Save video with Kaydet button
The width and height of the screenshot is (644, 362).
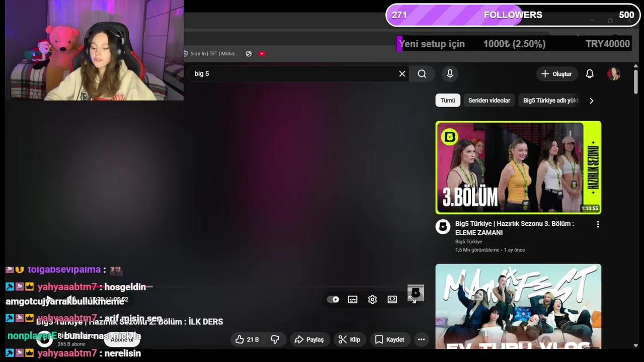389,340
